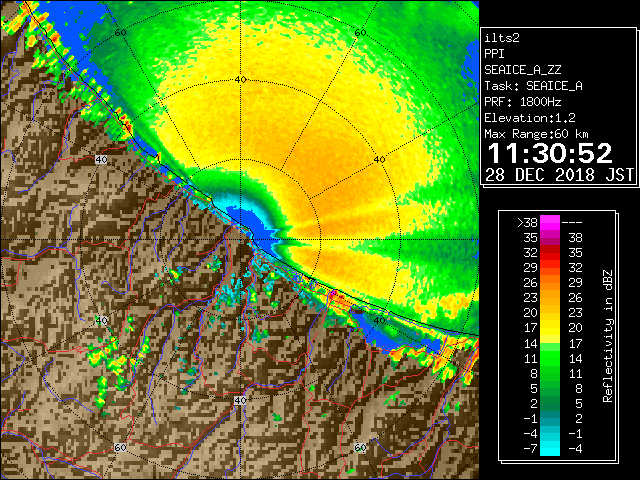This screenshot has height=480, width=640.
Task: Pick the orange swatch in the '26 / 29' row
Action: click(x=550, y=282)
